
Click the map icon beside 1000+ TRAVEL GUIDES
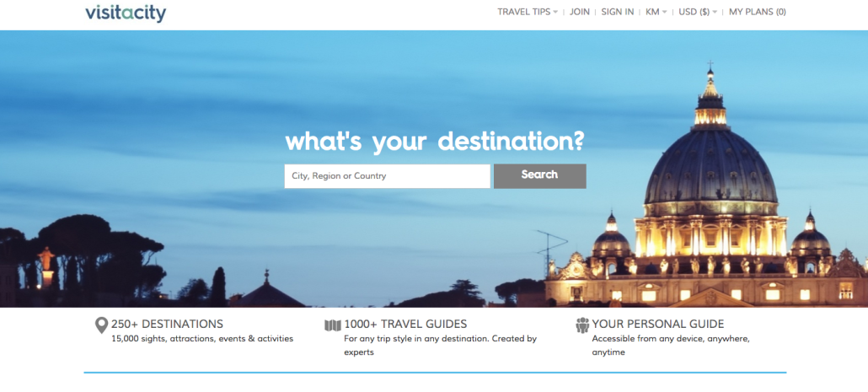[x=333, y=325]
